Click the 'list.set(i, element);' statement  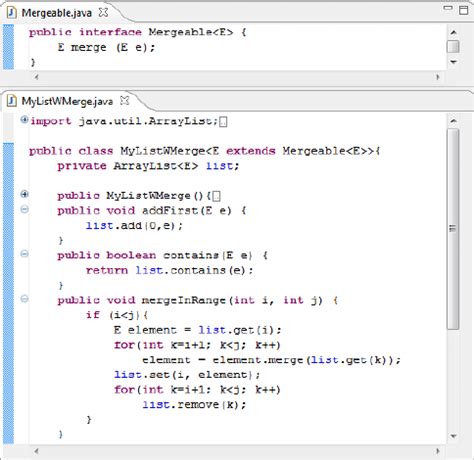click(x=186, y=375)
